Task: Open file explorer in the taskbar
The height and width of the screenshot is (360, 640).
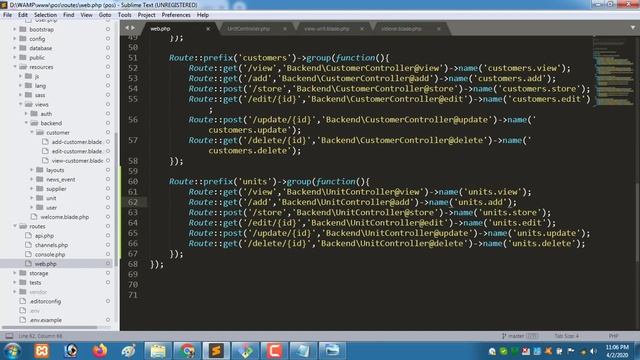Action: (158, 351)
